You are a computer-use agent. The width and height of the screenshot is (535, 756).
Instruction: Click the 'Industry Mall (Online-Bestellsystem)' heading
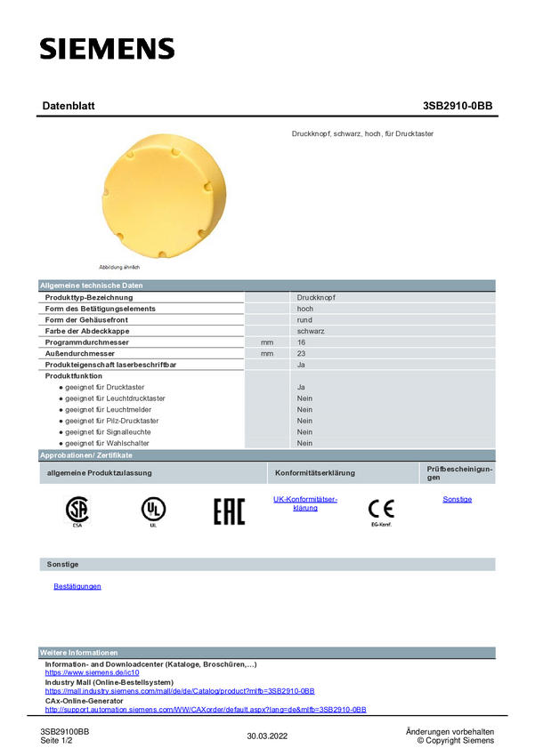109,682
